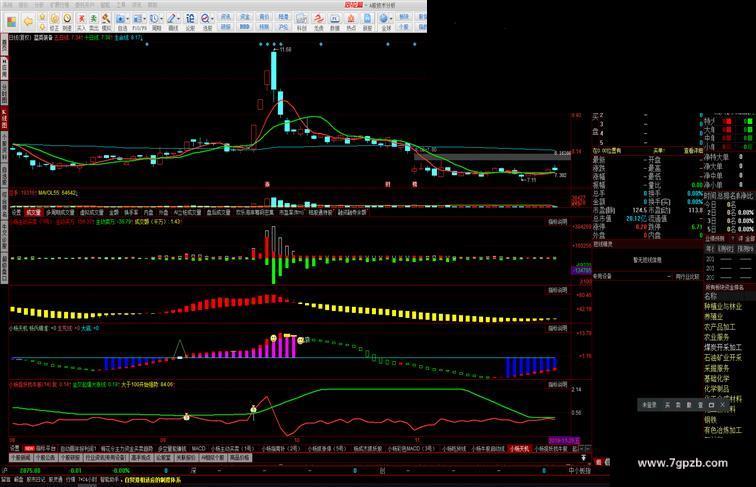The image size is (756, 487).
Task: Click 股市日记 in the status bar
Action: pos(35,480)
